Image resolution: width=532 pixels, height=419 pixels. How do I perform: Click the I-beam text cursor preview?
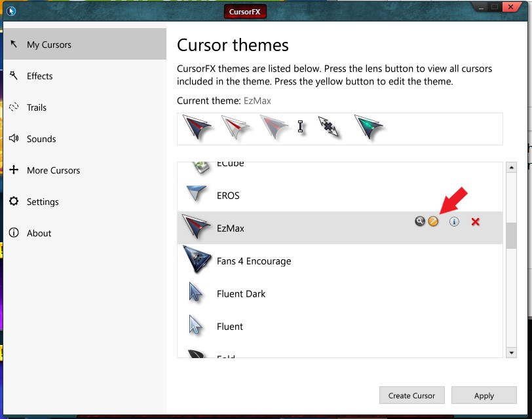300,126
